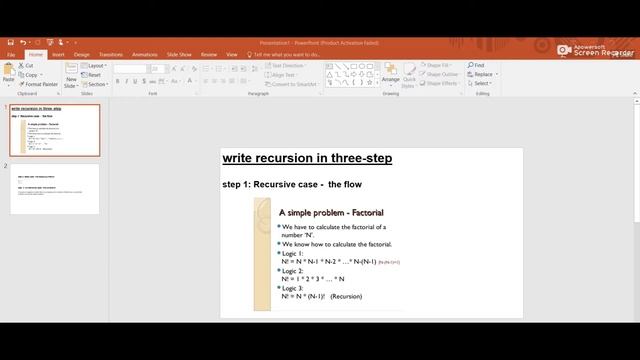Toggle Bullets list formatting
Image resolution: width=640 pixels, height=360 pixels.
pos(207,69)
